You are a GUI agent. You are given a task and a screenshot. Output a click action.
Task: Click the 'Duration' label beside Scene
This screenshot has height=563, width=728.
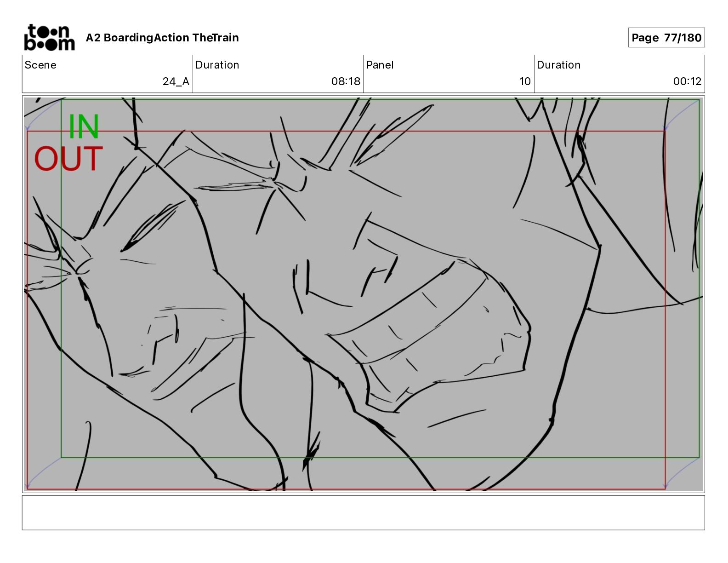click(x=217, y=65)
